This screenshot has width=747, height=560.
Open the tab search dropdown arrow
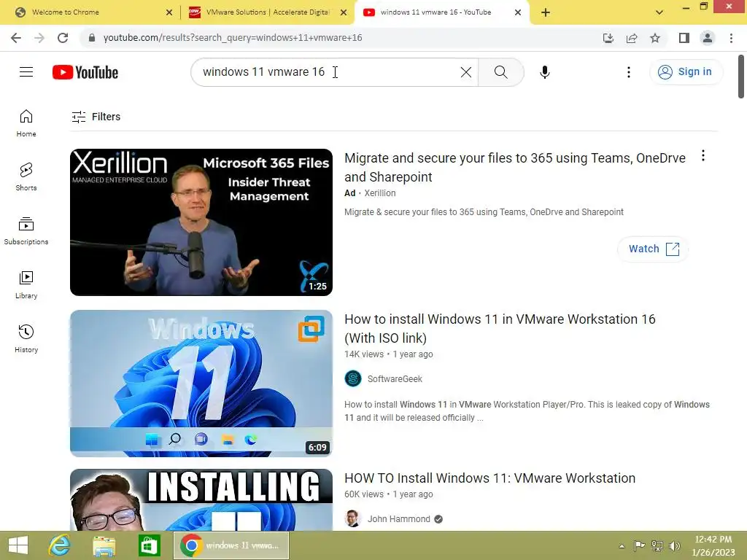659,12
